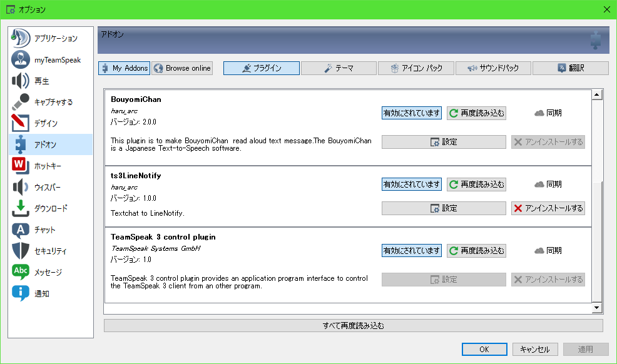Select the myTeamSpeak account icon
Viewport: 617px width, 364px height.
pyautogui.click(x=21, y=60)
